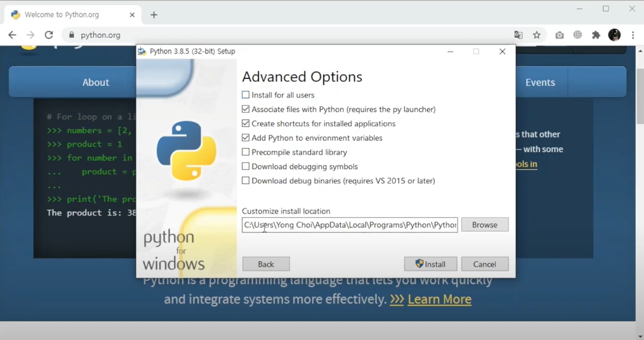The image size is (644, 340).
Task: Bookmark this page with star icon
Action: [537, 35]
